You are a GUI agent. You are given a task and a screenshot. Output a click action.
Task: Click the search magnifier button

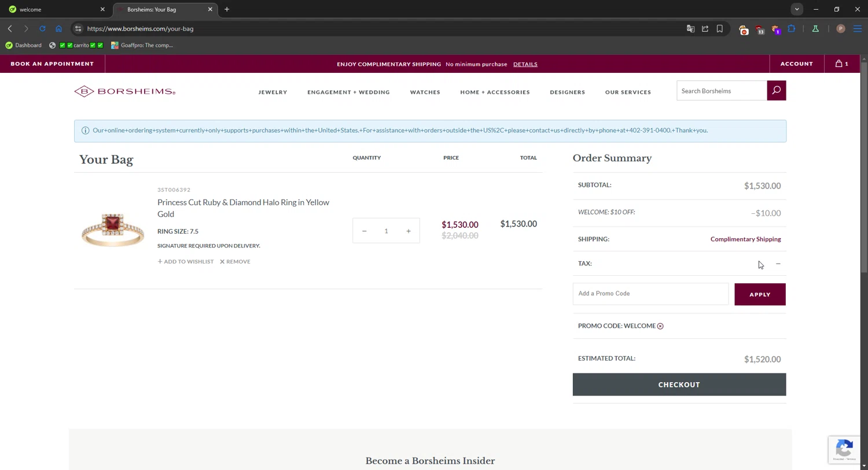tap(777, 91)
